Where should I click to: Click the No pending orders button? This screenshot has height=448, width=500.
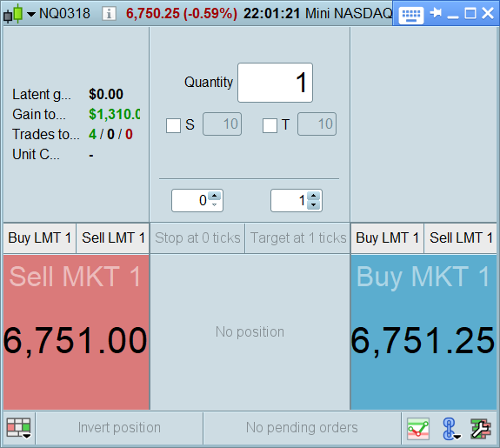point(302,428)
